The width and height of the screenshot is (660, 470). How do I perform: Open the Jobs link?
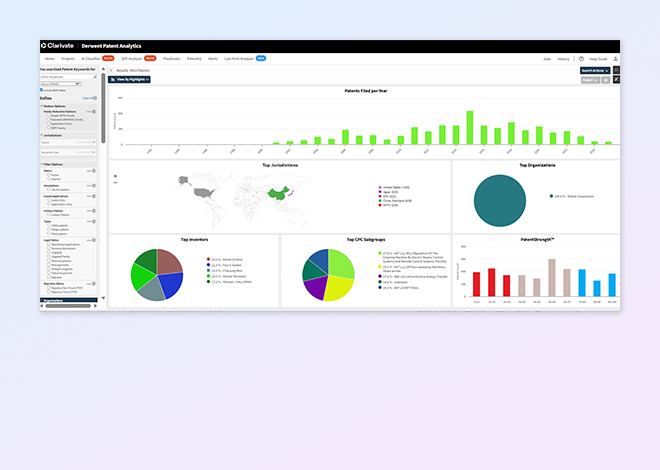(x=547, y=59)
